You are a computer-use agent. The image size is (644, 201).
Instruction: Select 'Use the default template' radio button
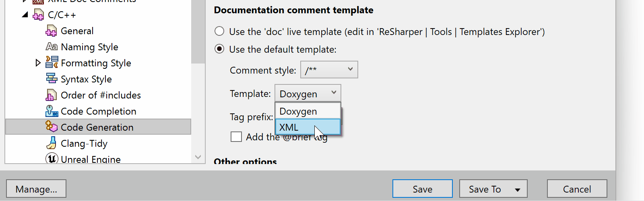tap(219, 49)
